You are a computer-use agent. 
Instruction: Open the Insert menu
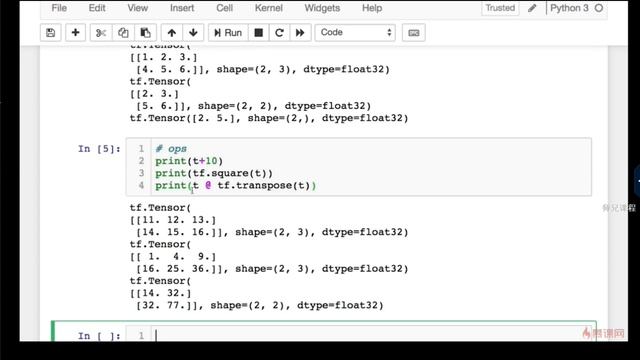tap(182, 8)
